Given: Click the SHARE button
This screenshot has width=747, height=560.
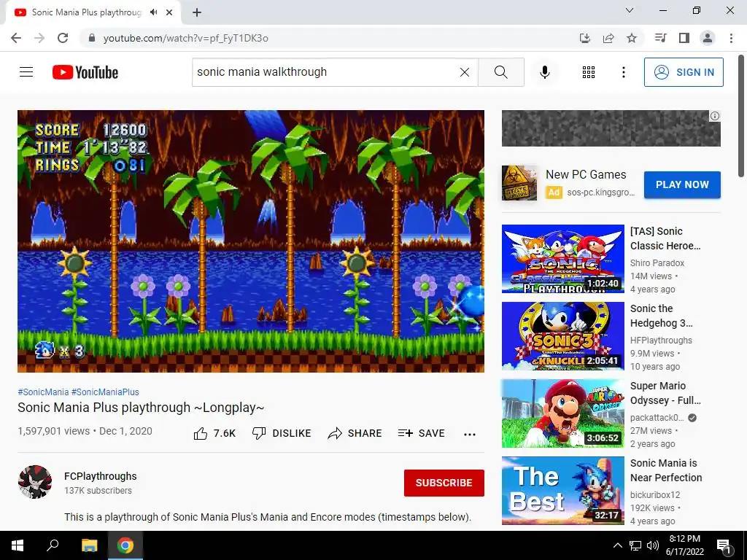Looking at the screenshot, I should click(x=355, y=433).
